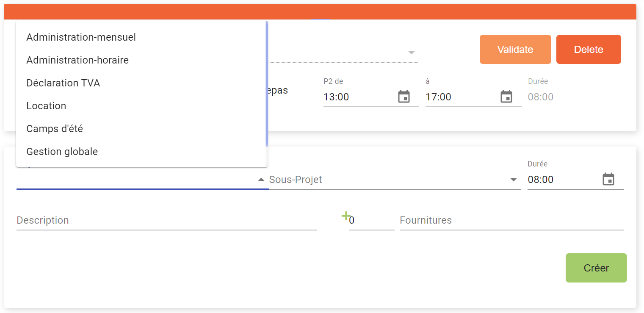644x313 pixels.
Task: Collapse the open project dropdown arrow
Action: point(261,180)
